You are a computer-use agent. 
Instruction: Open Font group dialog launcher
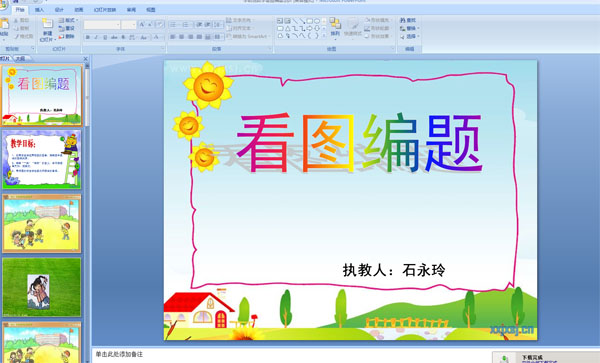click(x=163, y=48)
